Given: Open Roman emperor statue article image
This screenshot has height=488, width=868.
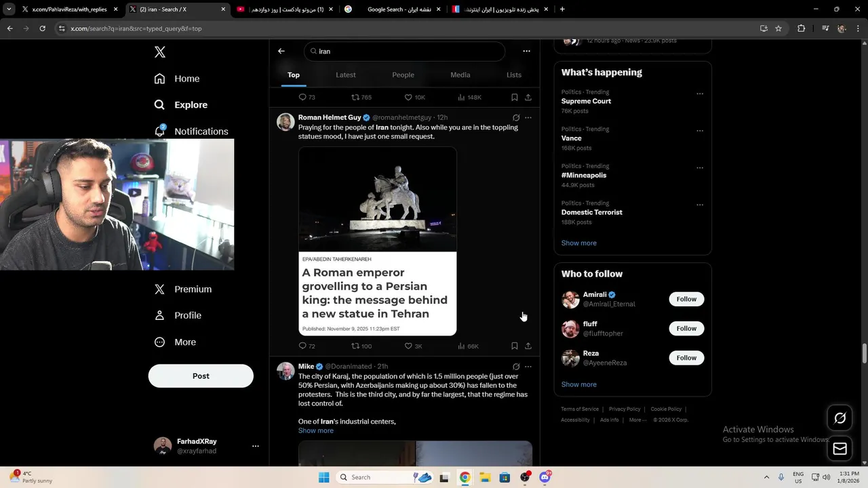Looking at the screenshot, I should coord(378,241).
